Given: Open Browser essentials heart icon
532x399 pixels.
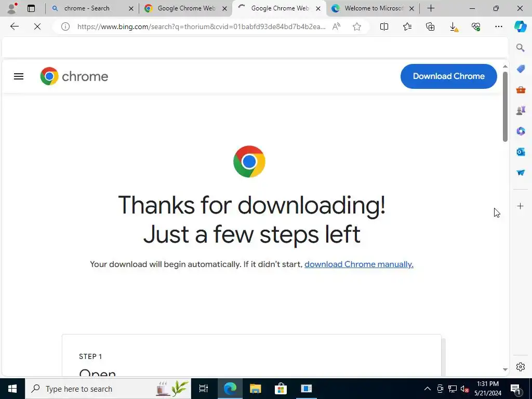Looking at the screenshot, I should [x=476, y=26].
